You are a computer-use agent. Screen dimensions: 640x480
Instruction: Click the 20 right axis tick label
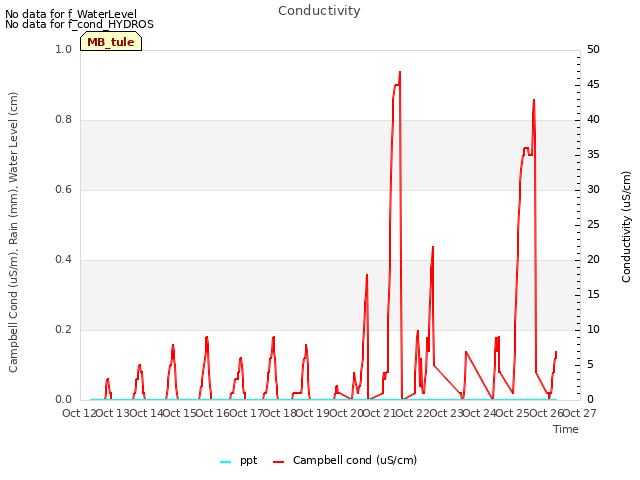click(593, 260)
